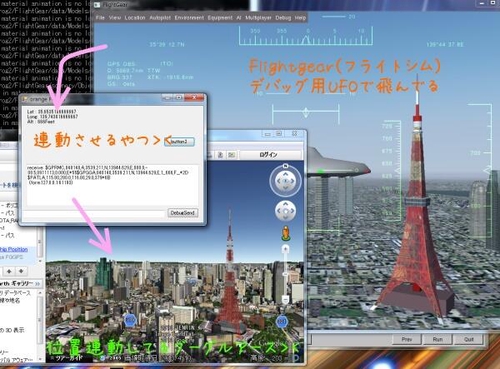Image resolution: width=500 pixels, height=369 pixels.
Task: Open the AI menu in FlightGear
Action: [x=239, y=18]
